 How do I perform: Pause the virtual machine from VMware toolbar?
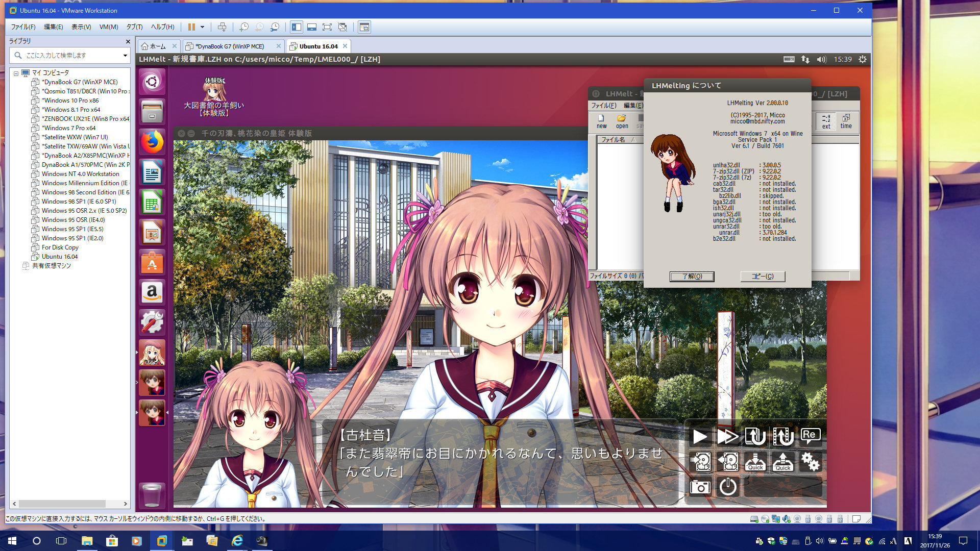191,27
